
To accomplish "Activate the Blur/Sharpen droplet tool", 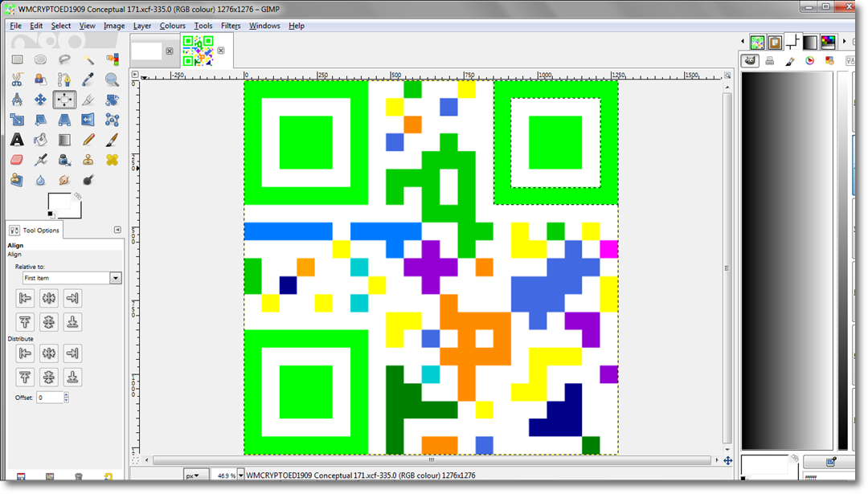I will pyautogui.click(x=40, y=180).
